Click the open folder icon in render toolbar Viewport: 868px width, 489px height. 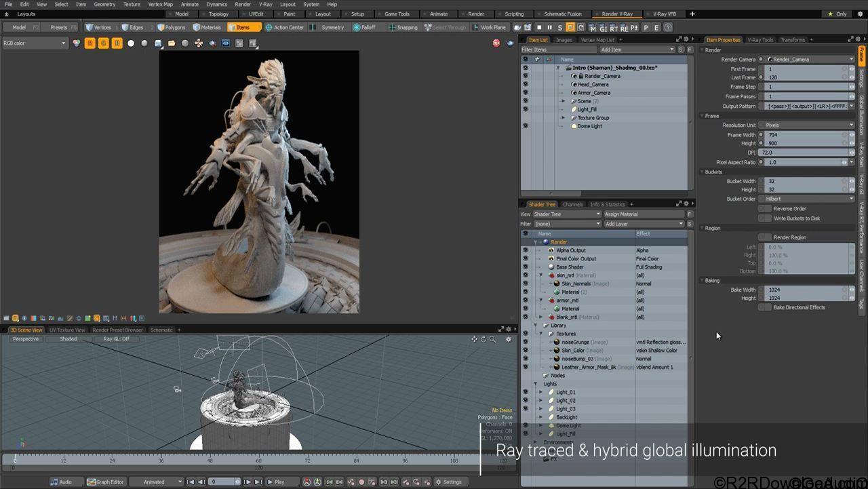pos(172,43)
